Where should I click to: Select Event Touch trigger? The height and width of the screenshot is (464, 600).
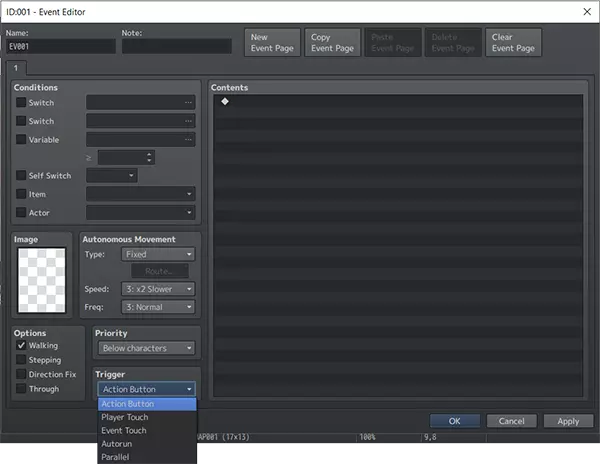coord(147,430)
